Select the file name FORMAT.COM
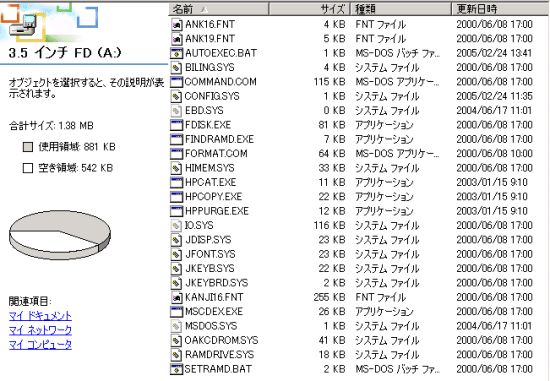 coord(216,154)
